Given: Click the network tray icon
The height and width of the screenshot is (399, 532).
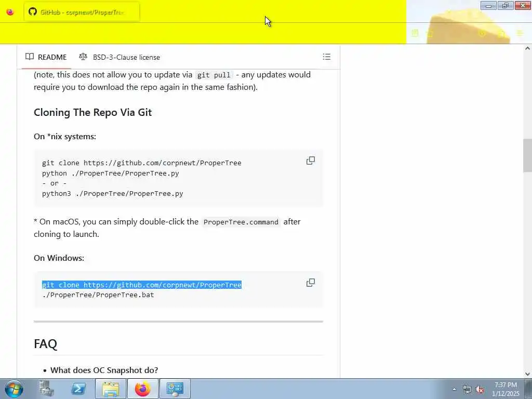Looking at the screenshot, I should tap(467, 390).
